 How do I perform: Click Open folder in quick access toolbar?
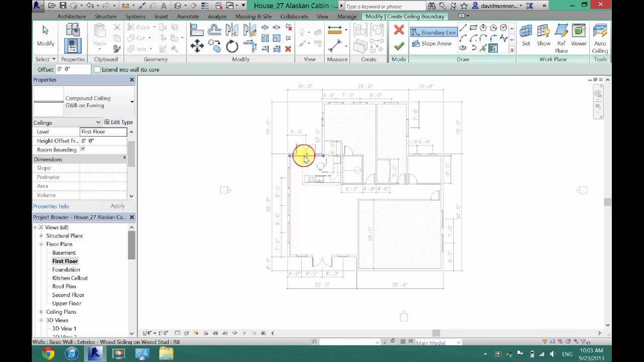[x=52, y=6]
